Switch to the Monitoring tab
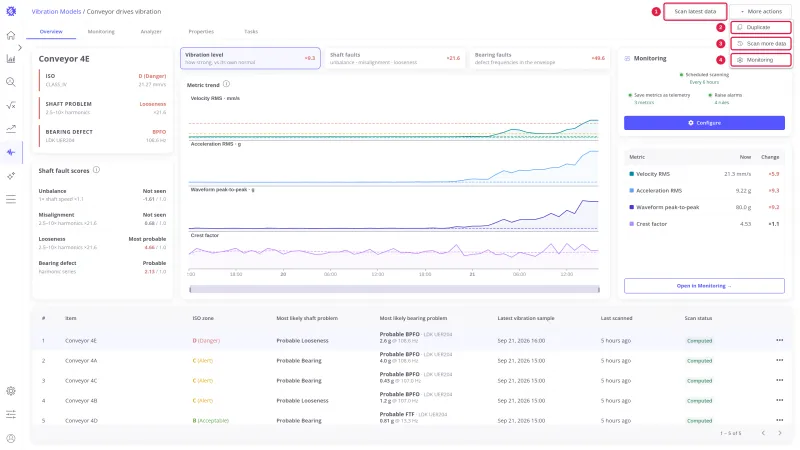The image size is (800, 450). [x=101, y=31]
